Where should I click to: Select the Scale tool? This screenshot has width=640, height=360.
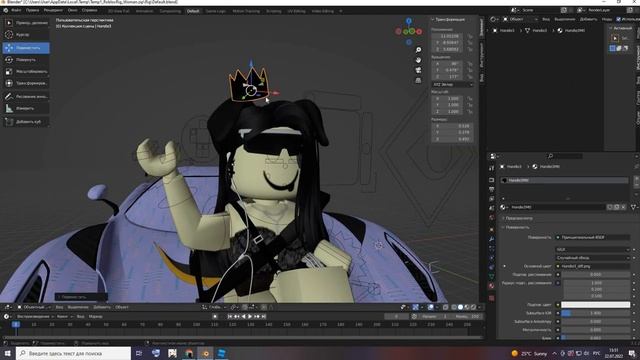26,71
